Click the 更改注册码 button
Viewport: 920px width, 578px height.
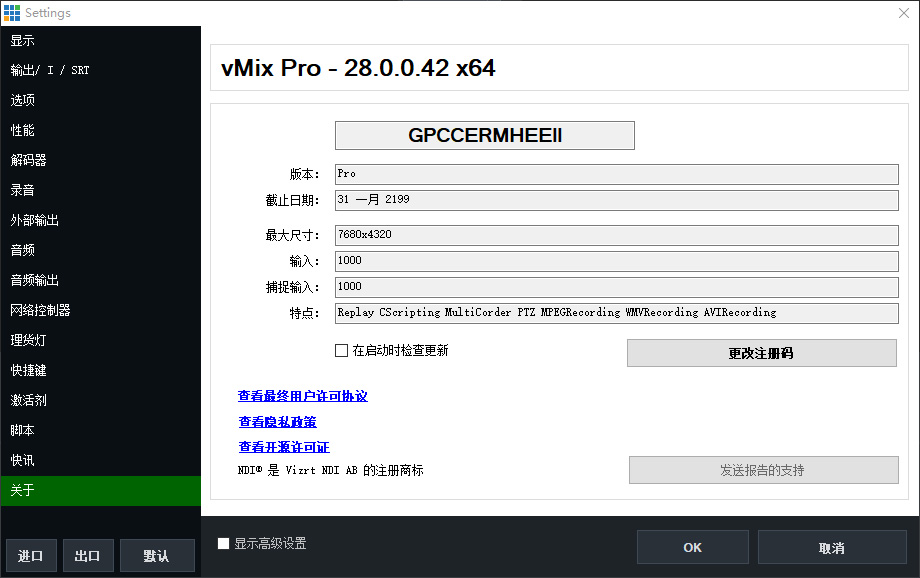[x=762, y=352]
